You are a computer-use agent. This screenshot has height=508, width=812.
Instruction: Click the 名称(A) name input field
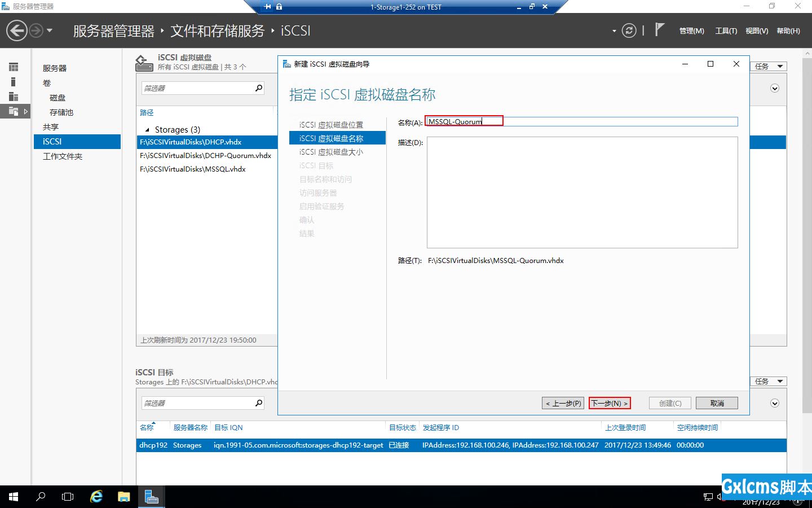click(x=581, y=121)
